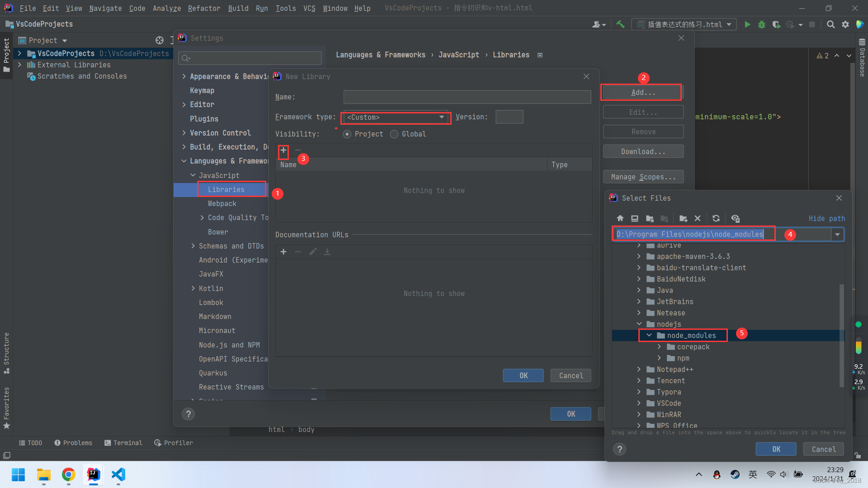Click help icon in Settings dialog
The height and width of the screenshot is (488, 868).
(x=189, y=414)
